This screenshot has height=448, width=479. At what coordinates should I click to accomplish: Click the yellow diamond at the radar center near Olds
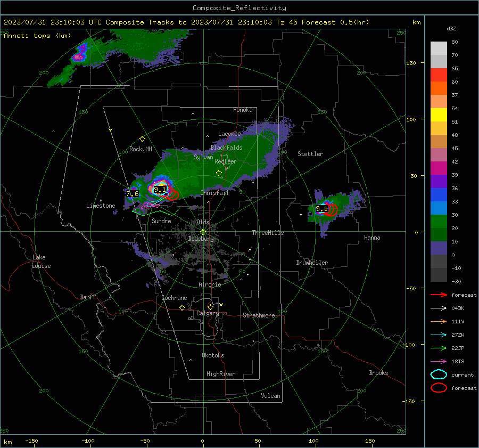click(203, 232)
